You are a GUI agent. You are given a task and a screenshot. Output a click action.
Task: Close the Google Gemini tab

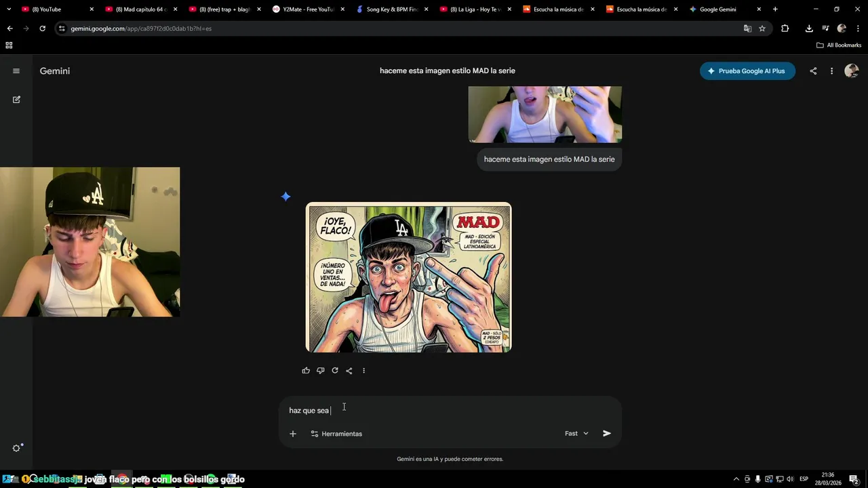(759, 9)
